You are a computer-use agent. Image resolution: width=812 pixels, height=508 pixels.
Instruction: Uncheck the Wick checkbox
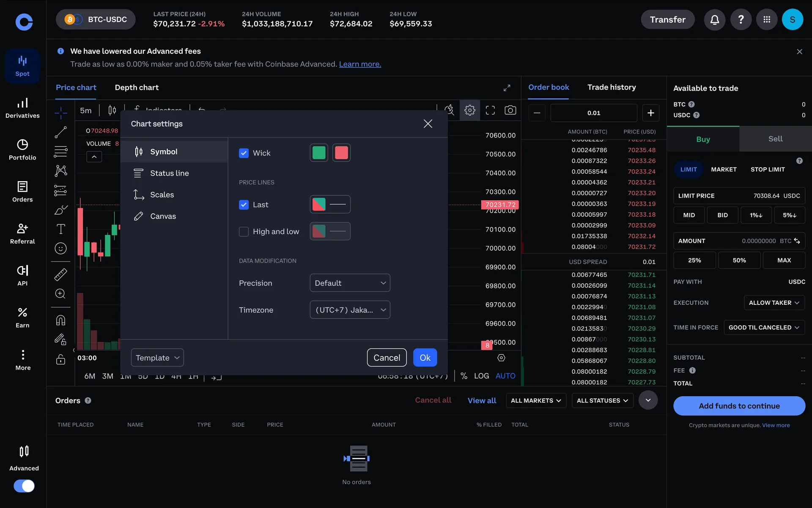[x=244, y=153]
